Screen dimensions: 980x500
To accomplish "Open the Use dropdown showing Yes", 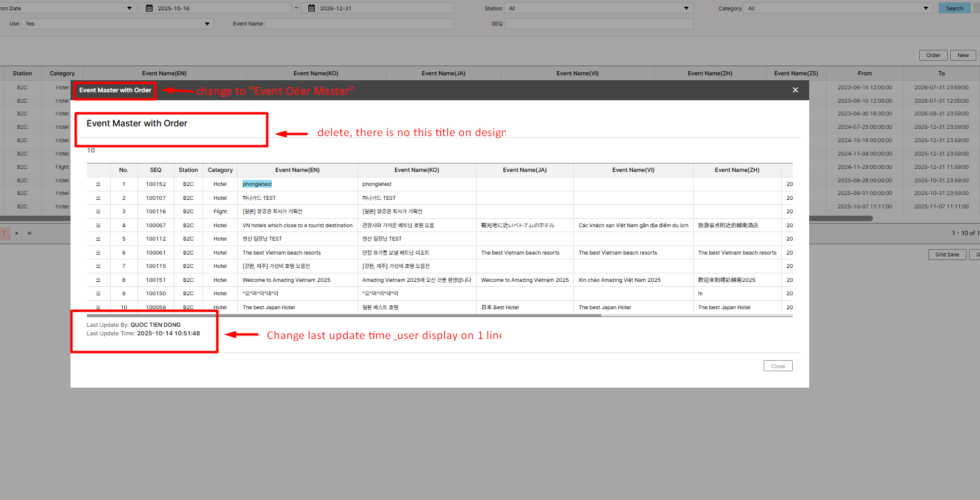I will click(207, 24).
